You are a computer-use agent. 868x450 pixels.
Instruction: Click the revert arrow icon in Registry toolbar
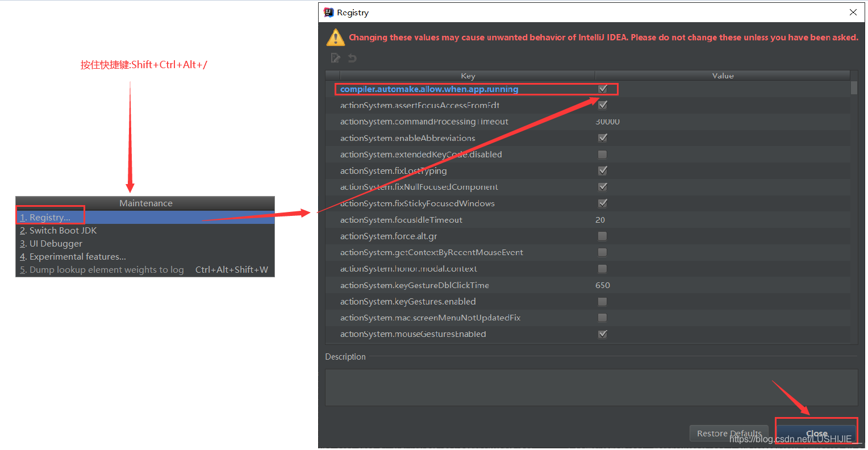(352, 58)
